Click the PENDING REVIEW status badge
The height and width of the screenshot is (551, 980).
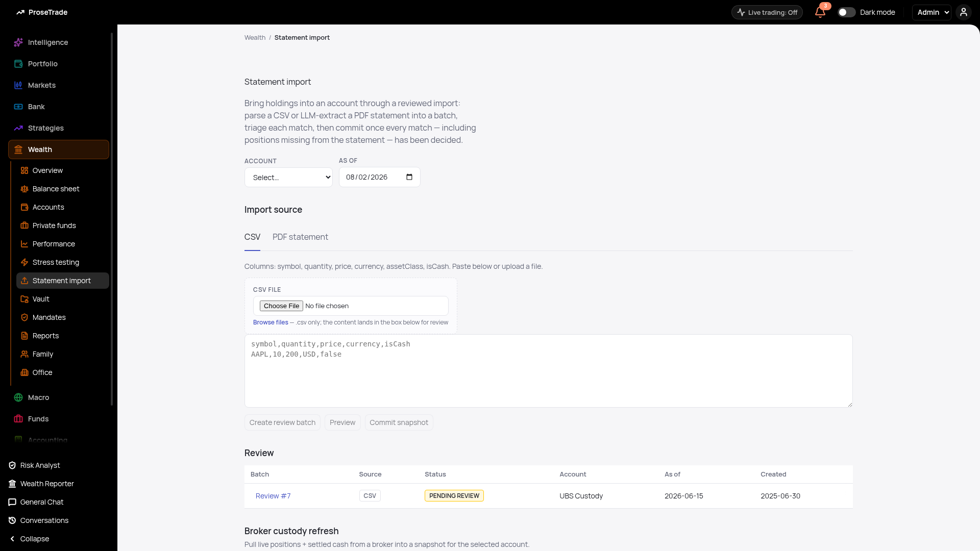point(454,496)
